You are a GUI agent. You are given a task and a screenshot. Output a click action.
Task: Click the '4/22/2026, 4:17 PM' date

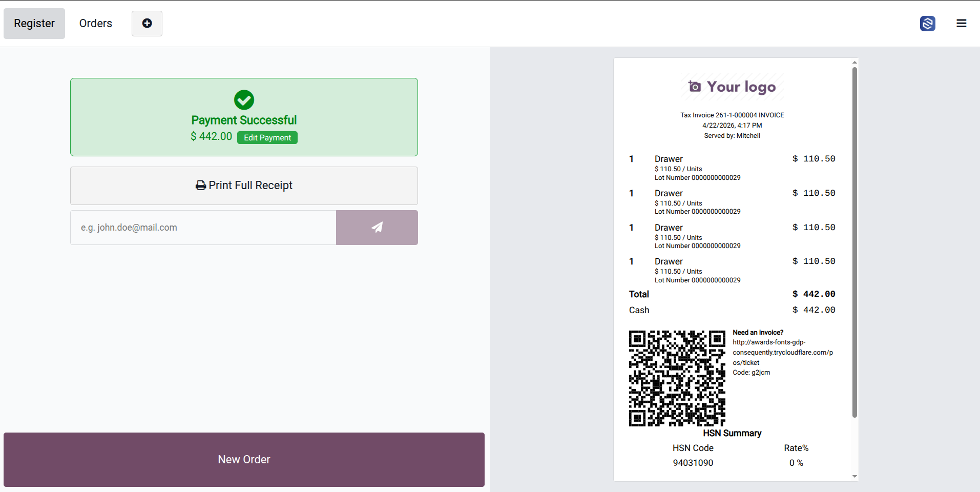point(732,126)
